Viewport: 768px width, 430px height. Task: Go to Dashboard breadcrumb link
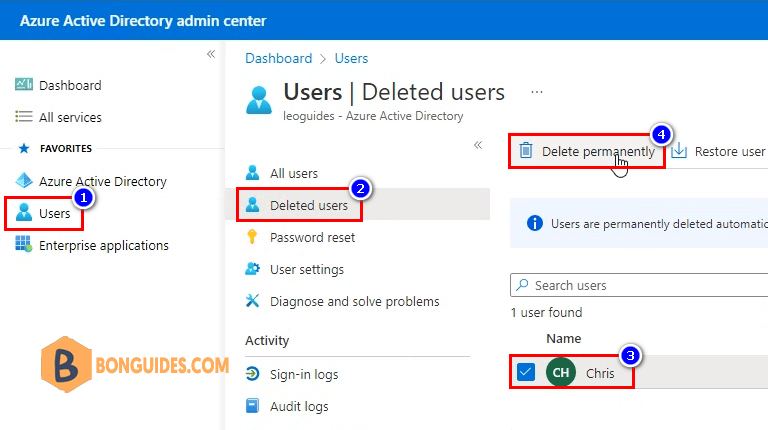pyautogui.click(x=279, y=58)
